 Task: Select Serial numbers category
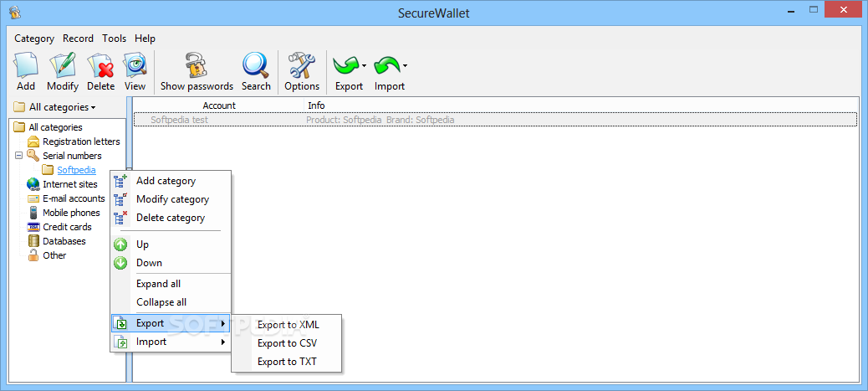tap(72, 156)
